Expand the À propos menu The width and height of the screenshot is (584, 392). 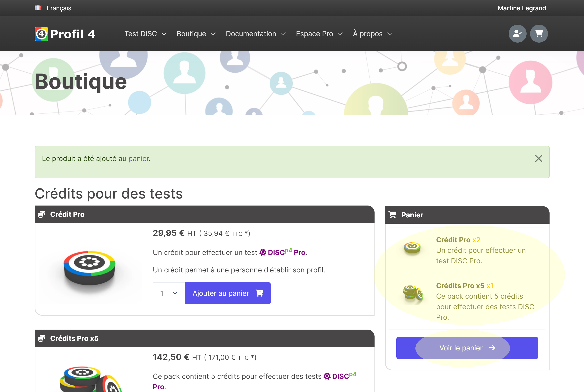[372, 34]
